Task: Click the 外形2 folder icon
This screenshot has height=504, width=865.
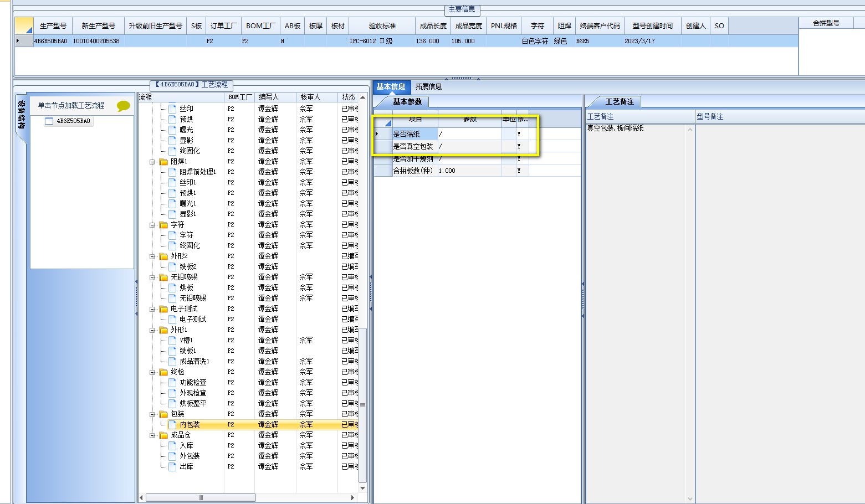Action: (163, 256)
